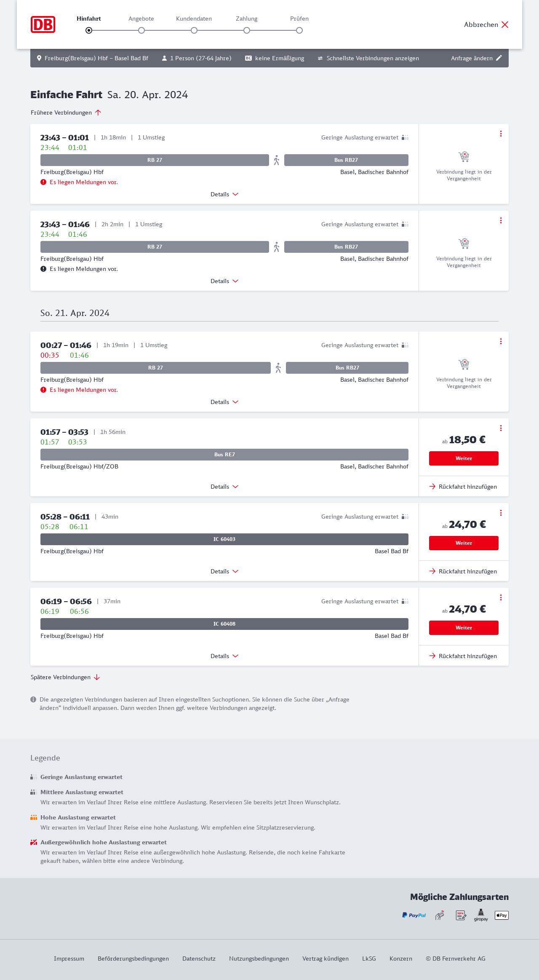
Task: Expand Details for the 01:57 – 03:53 connection
Action: tap(224, 487)
